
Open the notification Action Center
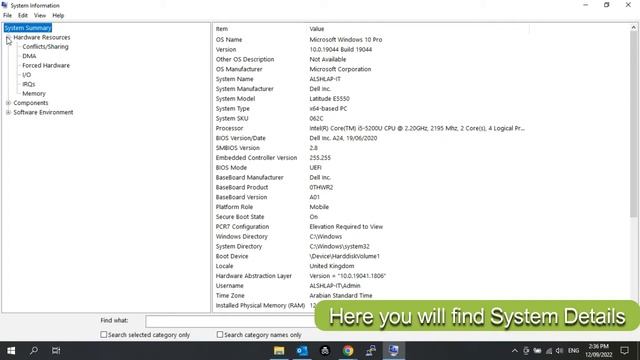tap(624, 351)
